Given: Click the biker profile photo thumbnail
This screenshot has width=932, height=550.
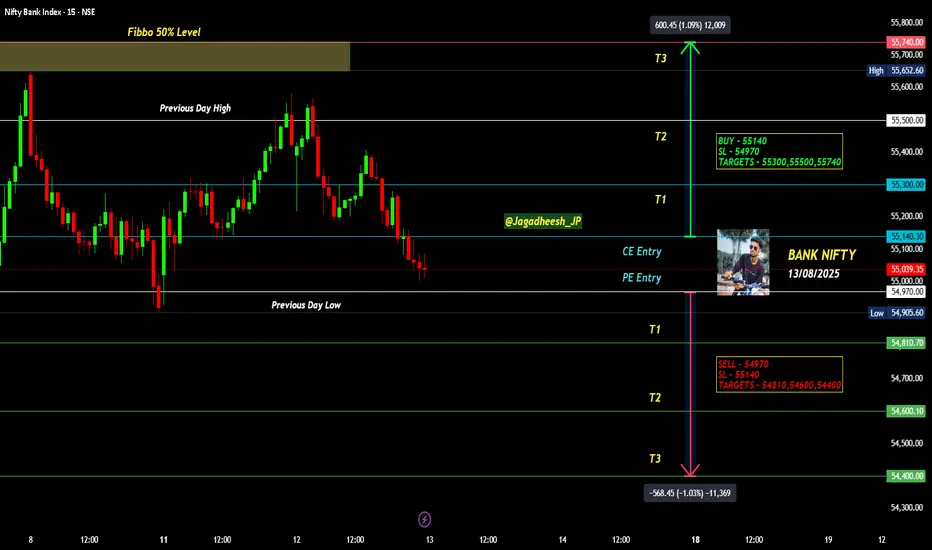Looking at the screenshot, I should coord(743,262).
